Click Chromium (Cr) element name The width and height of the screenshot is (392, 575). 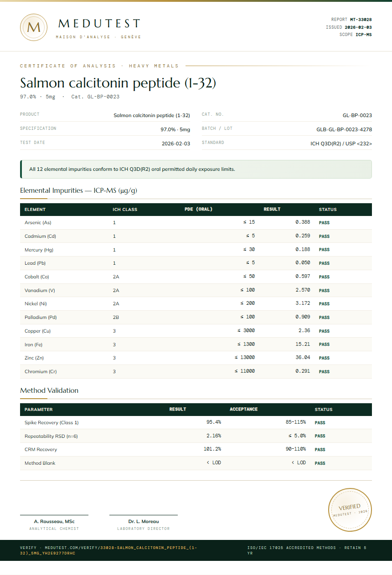[41, 372]
